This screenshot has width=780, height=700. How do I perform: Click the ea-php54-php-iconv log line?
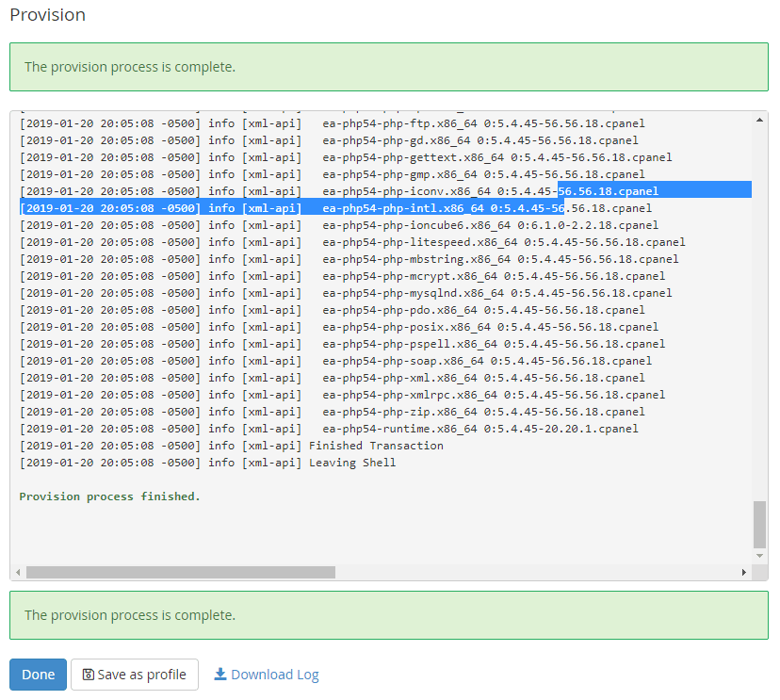(x=339, y=191)
